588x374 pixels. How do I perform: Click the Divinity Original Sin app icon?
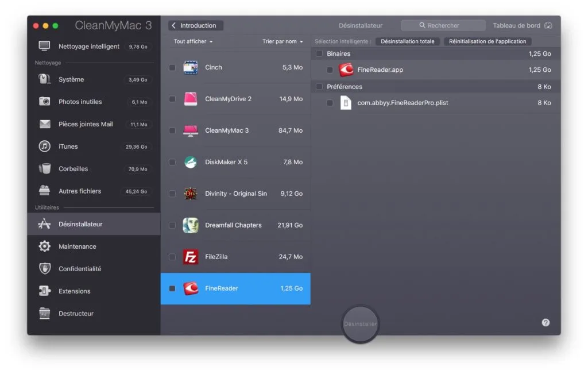click(191, 194)
